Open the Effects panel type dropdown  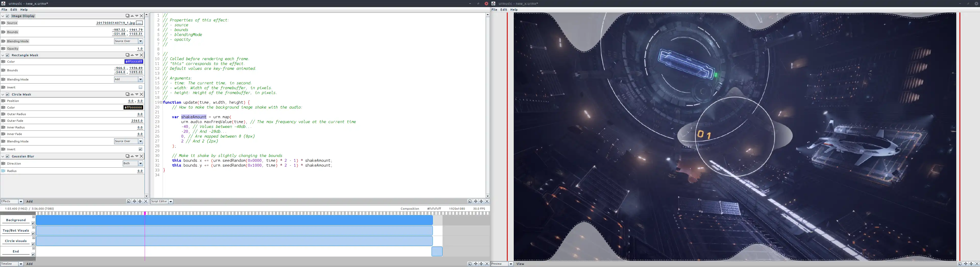tap(12, 201)
